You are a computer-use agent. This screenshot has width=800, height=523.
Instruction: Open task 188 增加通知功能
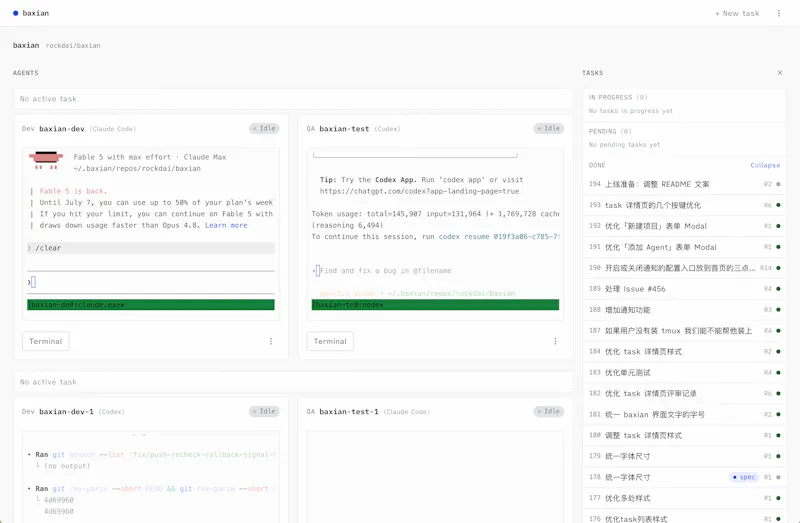click(x=685, y=310)
